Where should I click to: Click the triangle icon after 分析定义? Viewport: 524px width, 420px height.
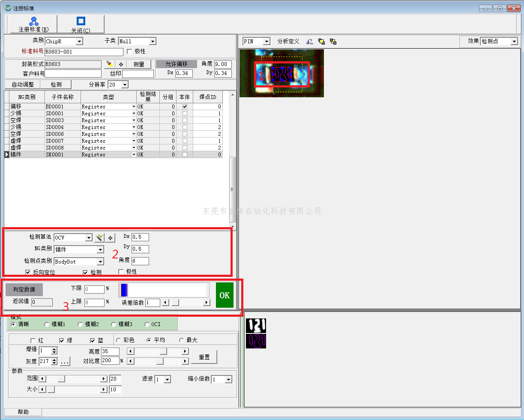[310, 42]
